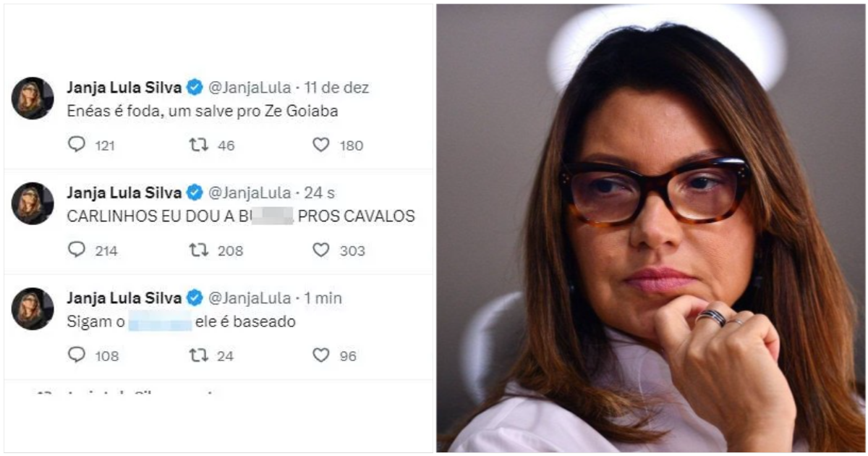868x456 pixels.
Task: Click the tweet text mentioning Ze Goiaba
Action: point(203,112)
